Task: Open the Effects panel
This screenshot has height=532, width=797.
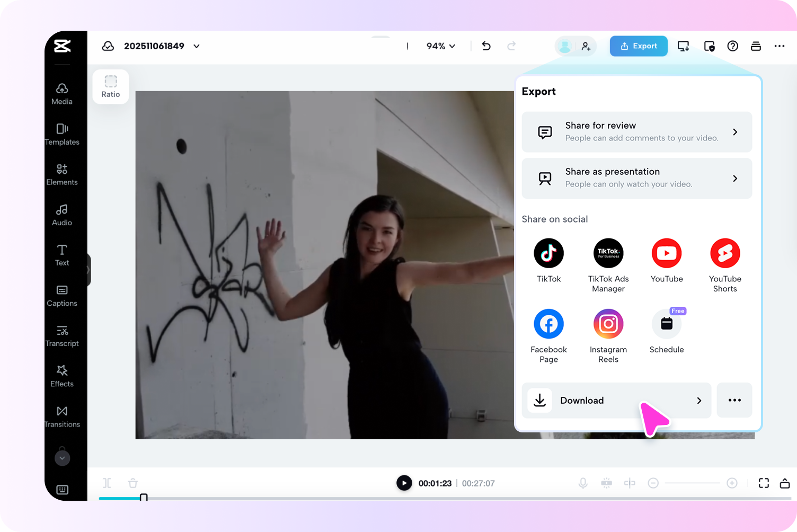Action: tap(61, 376)
